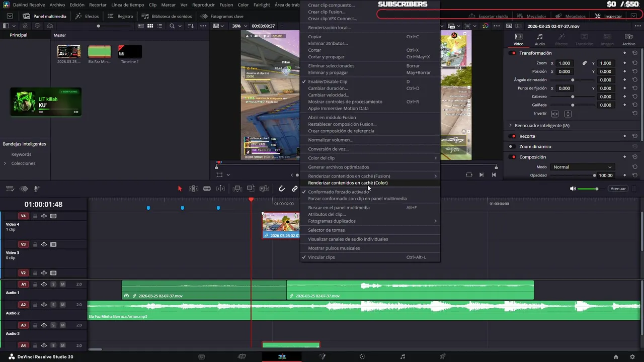The image size is (644, 362).
Task: Open the Mezclador panel
Action: (531, 16)
